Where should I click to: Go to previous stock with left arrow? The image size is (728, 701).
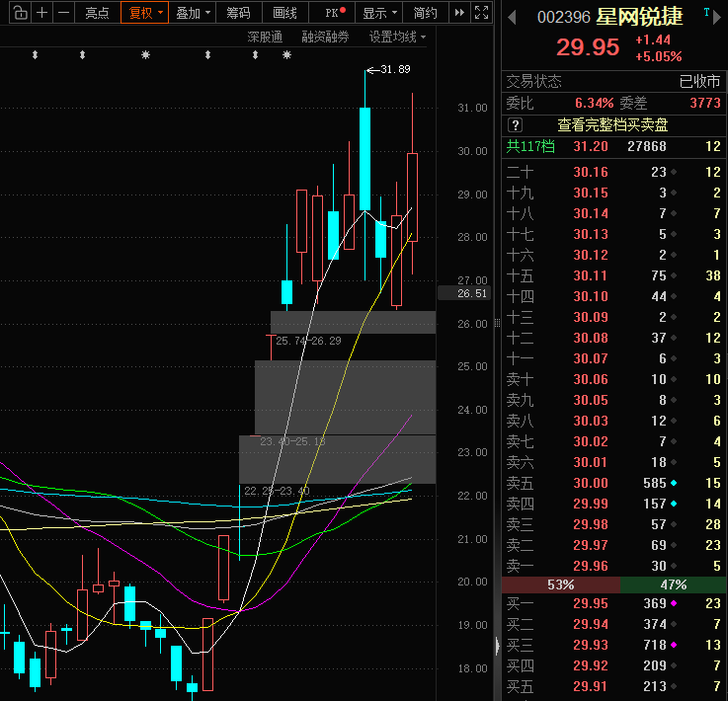[x=512, y=18]
